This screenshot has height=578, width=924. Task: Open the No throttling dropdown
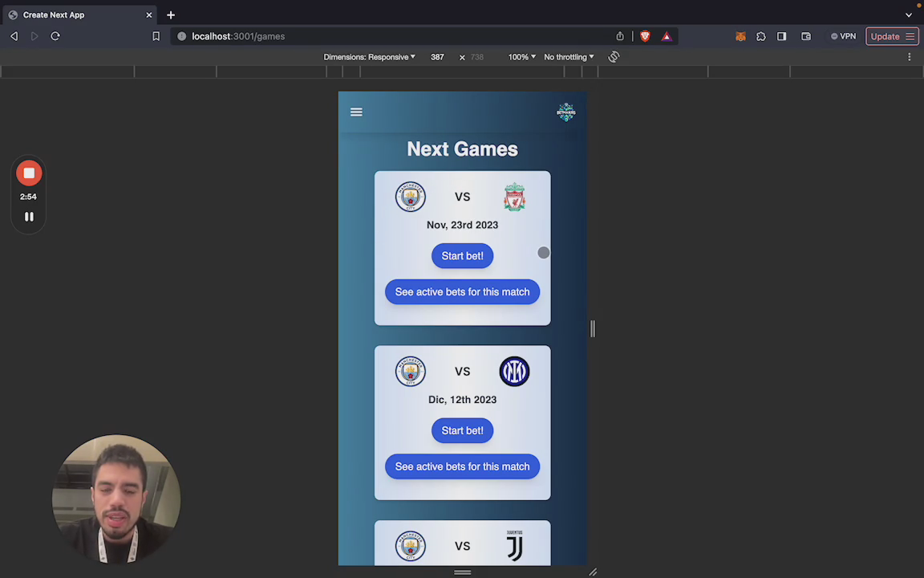[569, 57]
